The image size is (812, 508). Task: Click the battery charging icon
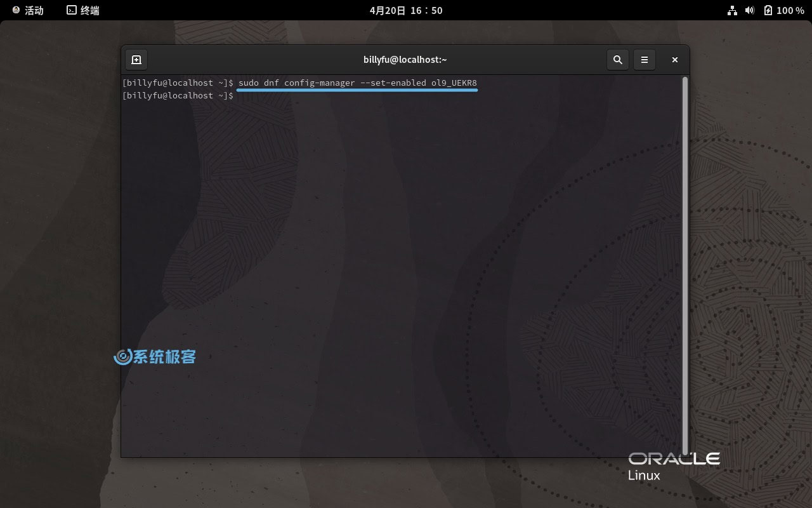pos(768,10)
